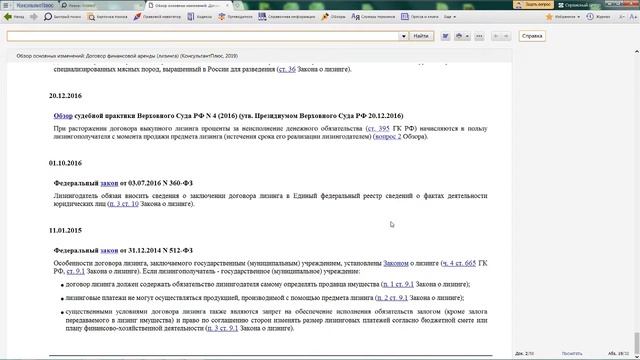Viewport: 640px width, 360px height.
Task: Open Карточка поиска toolbar icon
Action: (x=91, y=17)
